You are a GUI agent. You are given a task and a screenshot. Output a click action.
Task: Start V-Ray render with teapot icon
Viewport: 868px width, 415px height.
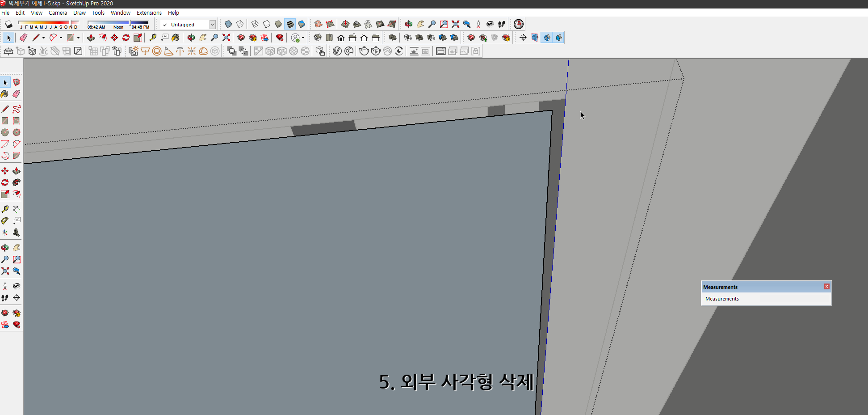pos(364,51)
